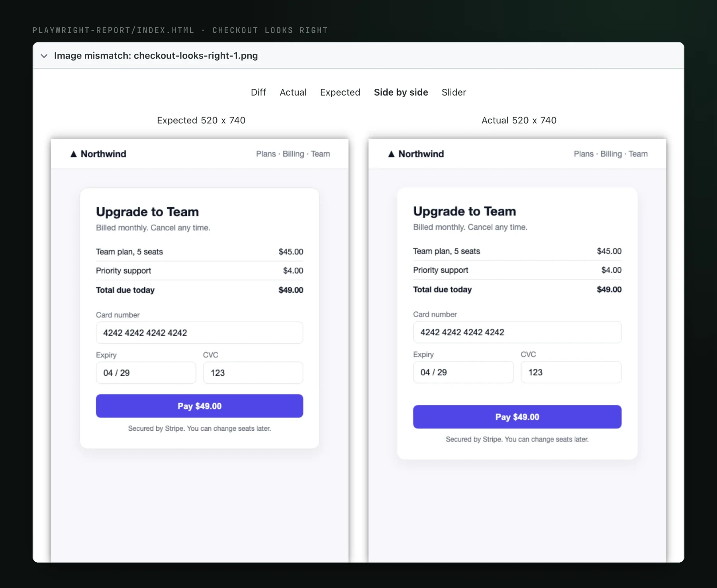This screenshot has height=588, width=717.
Task: Switch to the Diff tab
Action: (x=259, y=92)
